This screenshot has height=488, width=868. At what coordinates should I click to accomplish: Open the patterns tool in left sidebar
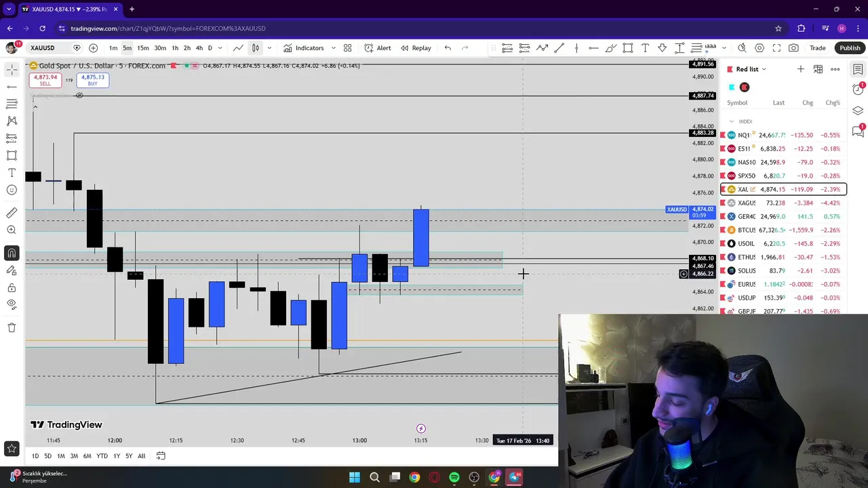12,121
